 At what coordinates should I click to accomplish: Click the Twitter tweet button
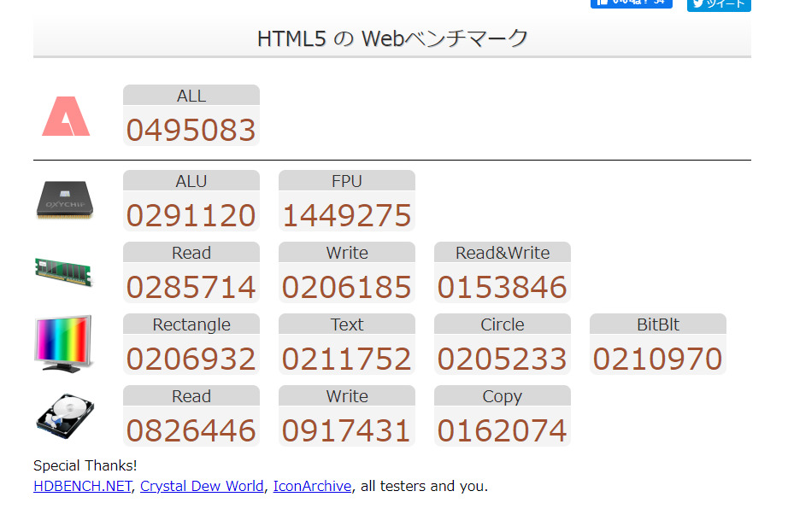[x=719, y=4]
